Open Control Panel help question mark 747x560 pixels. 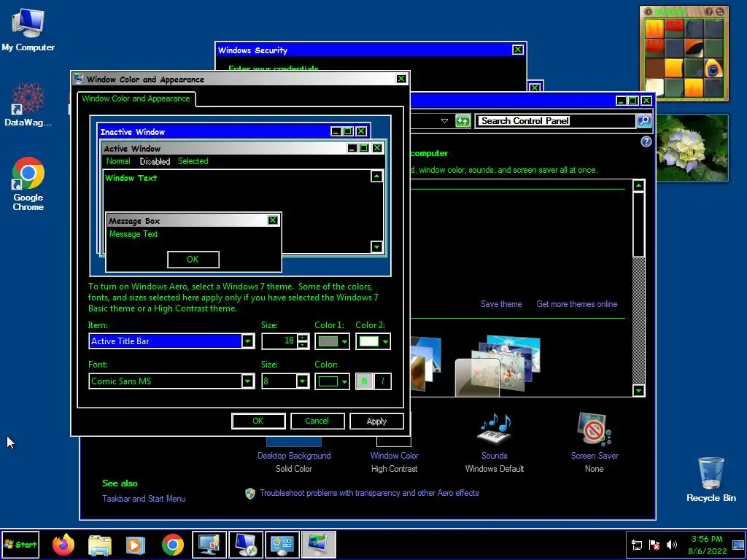click(646, 141)
